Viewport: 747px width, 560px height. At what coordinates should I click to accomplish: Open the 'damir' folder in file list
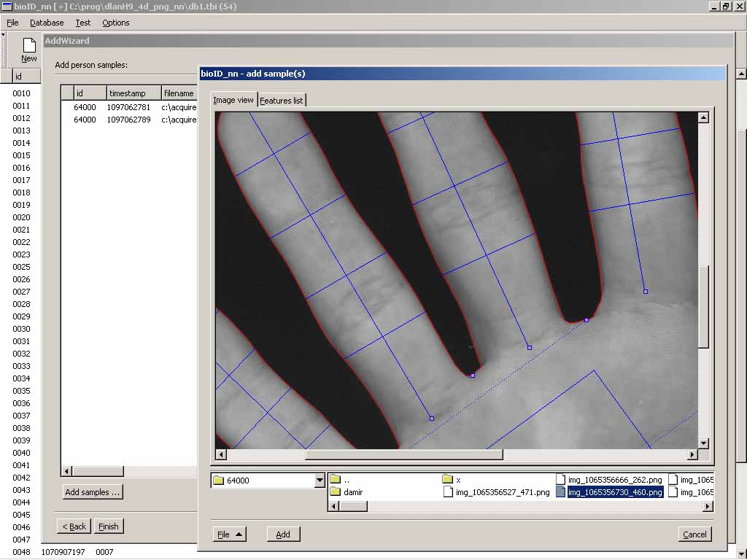point(354,492)
